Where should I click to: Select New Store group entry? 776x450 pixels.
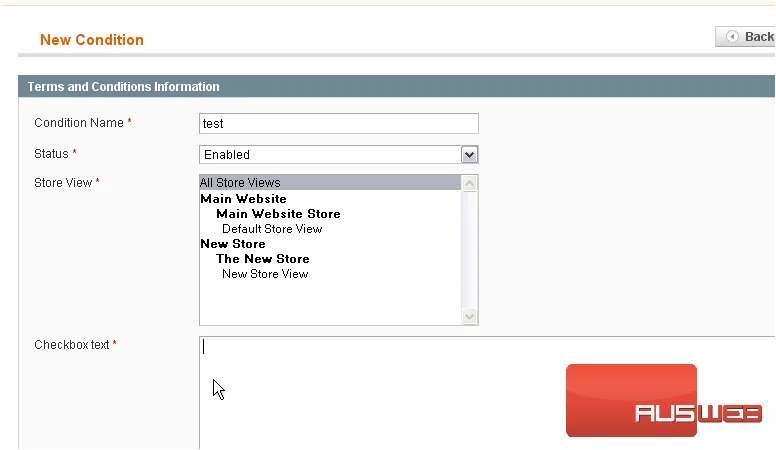pyautogui.click(x=233, y=244)
